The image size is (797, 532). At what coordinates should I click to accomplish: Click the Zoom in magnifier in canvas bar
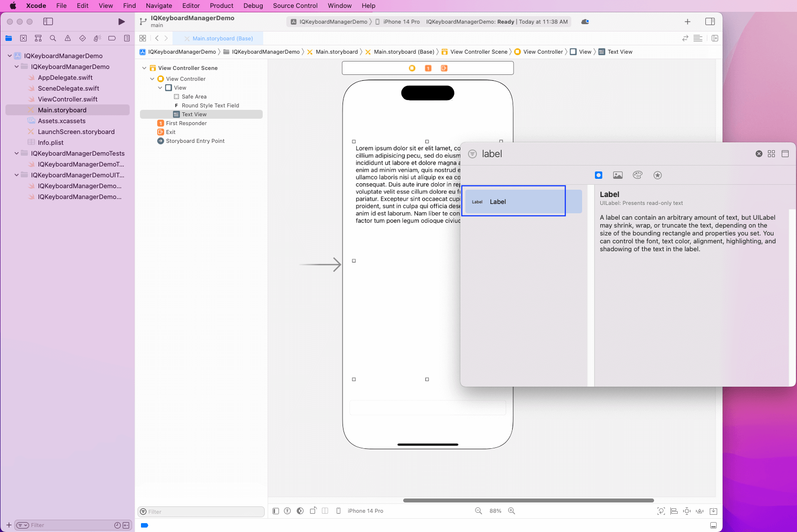512,511
